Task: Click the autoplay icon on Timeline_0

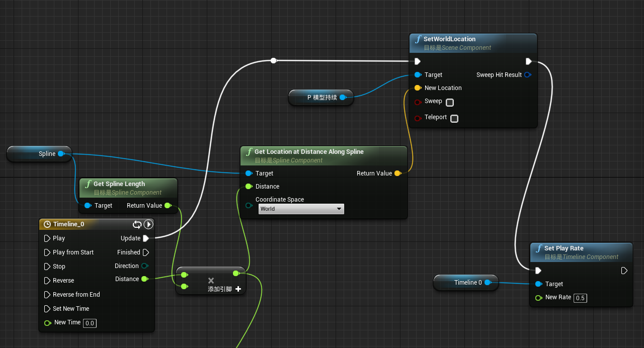Action: point(148,224)
